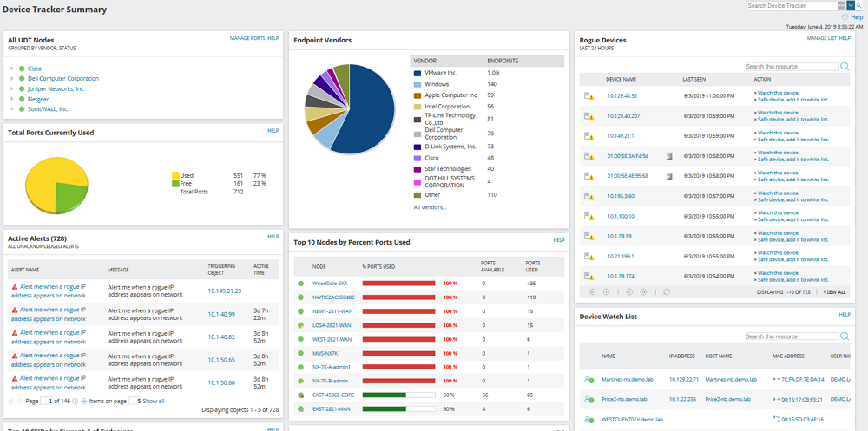
Task: Expand the Juniper Networks, Inc. group
Action: pyautogui.click(x=11, y=88)
